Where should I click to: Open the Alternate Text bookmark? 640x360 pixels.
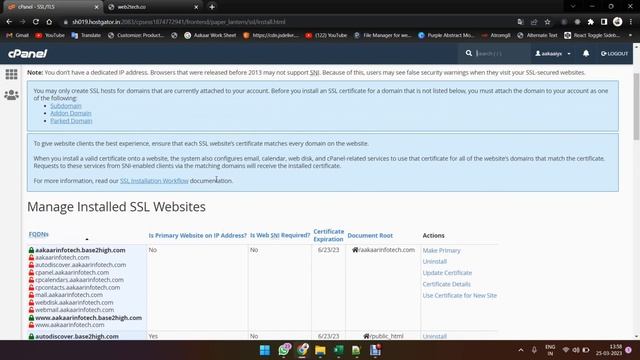pos(537,36)
